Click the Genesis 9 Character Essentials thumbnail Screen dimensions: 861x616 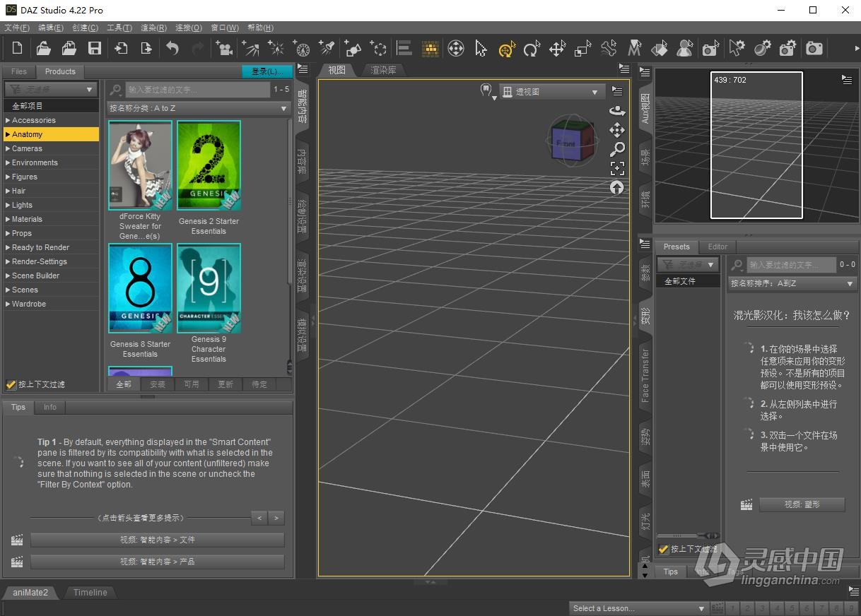pyautogui.click(x=209, y=288)
